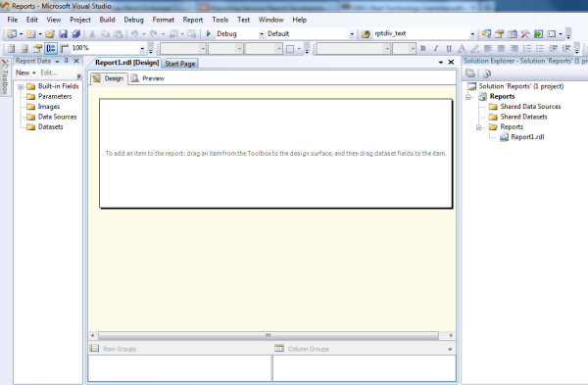The image size is (588, 385).
Task: Open the Debug configuration dropdown
Action: click(262, 34)
